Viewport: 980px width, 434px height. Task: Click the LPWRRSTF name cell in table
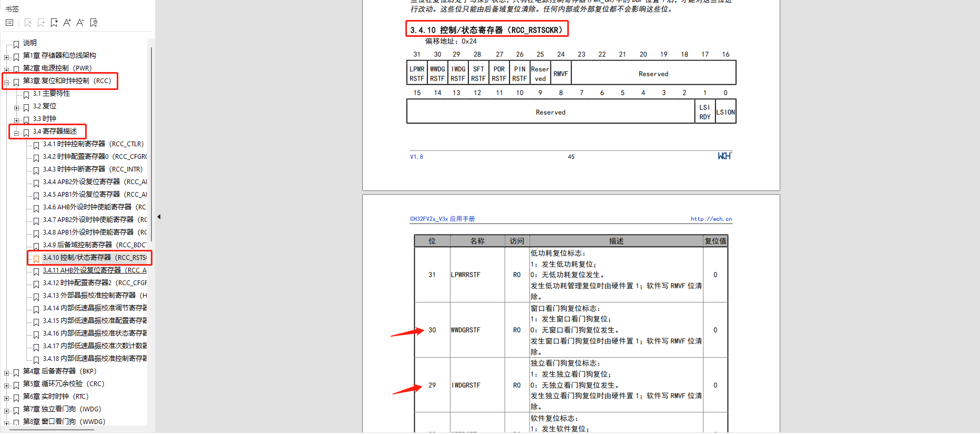point(477,275)
